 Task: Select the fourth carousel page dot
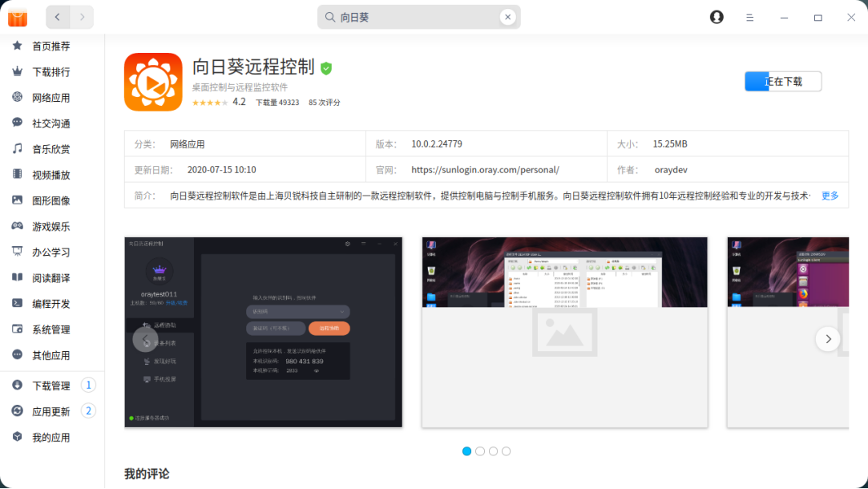[506, 451]
